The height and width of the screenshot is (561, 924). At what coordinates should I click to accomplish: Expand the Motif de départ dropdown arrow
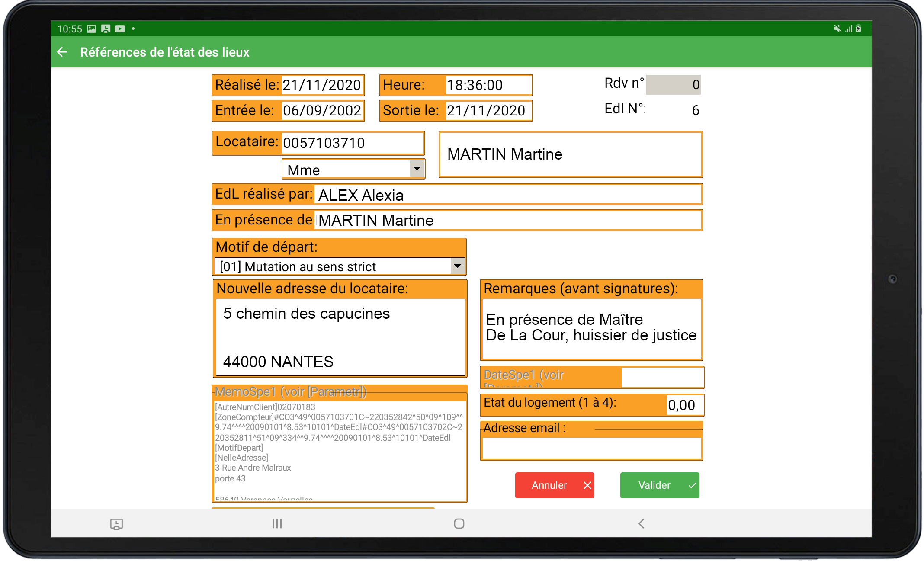pos(457,266)
